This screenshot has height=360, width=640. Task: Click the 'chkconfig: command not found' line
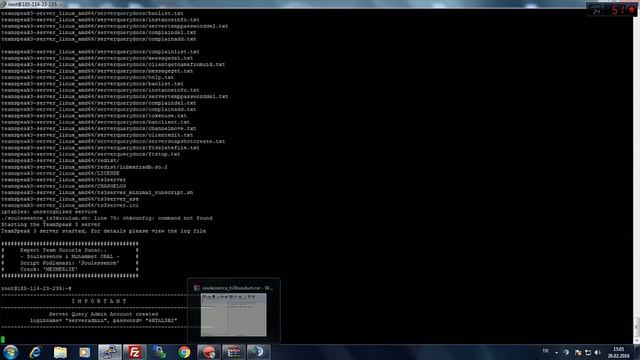tap(107, 218)
